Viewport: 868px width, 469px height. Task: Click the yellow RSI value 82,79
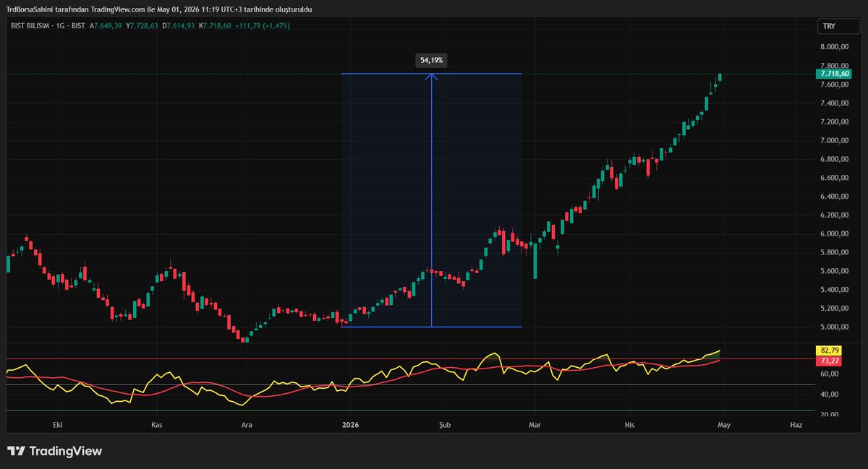830,350
